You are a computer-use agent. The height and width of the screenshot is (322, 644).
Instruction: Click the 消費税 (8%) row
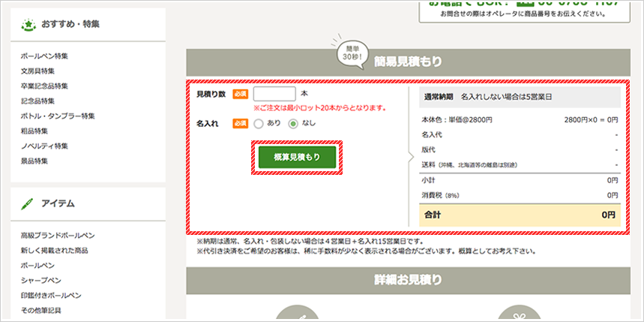(x=520, y=195)
